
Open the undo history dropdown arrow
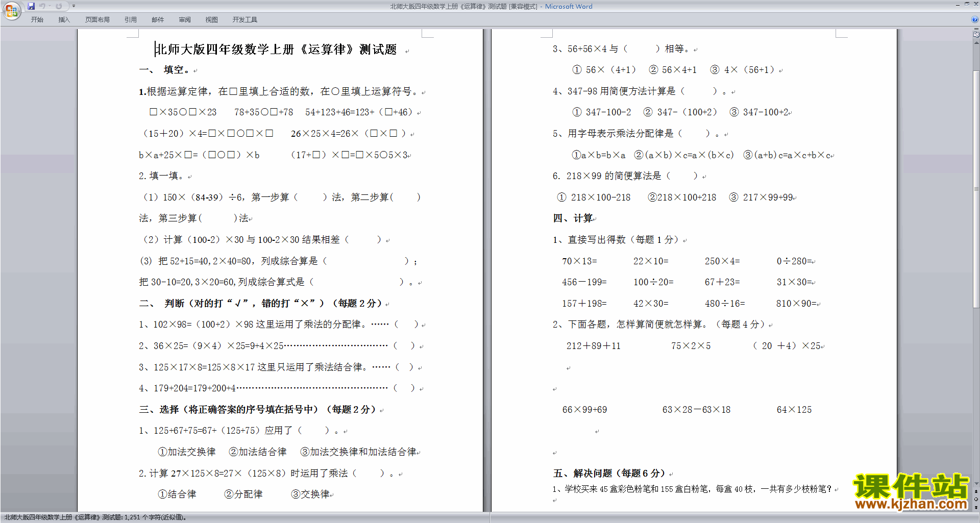click(x=50, y=6)
